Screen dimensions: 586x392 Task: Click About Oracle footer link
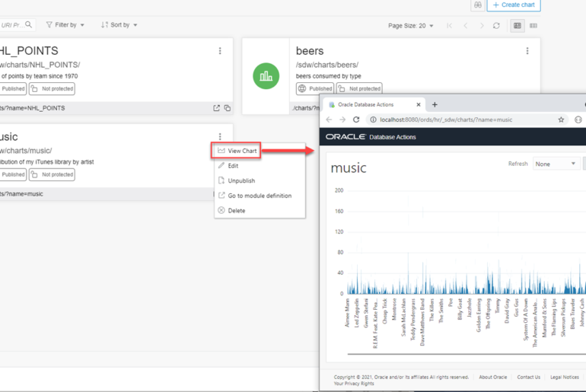(493, 377)
